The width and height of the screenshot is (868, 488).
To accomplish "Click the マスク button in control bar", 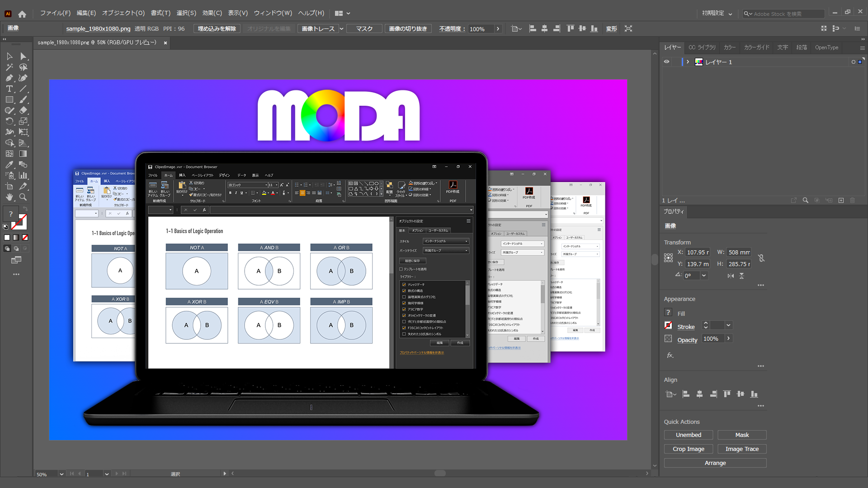I will pyautogui.click(x=364, y=28).
